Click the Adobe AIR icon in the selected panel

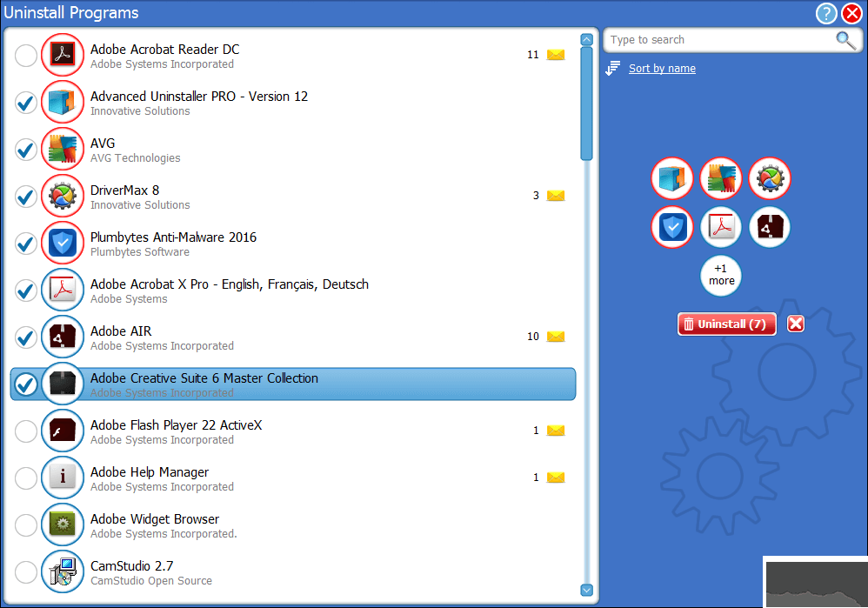click(770, 227)
